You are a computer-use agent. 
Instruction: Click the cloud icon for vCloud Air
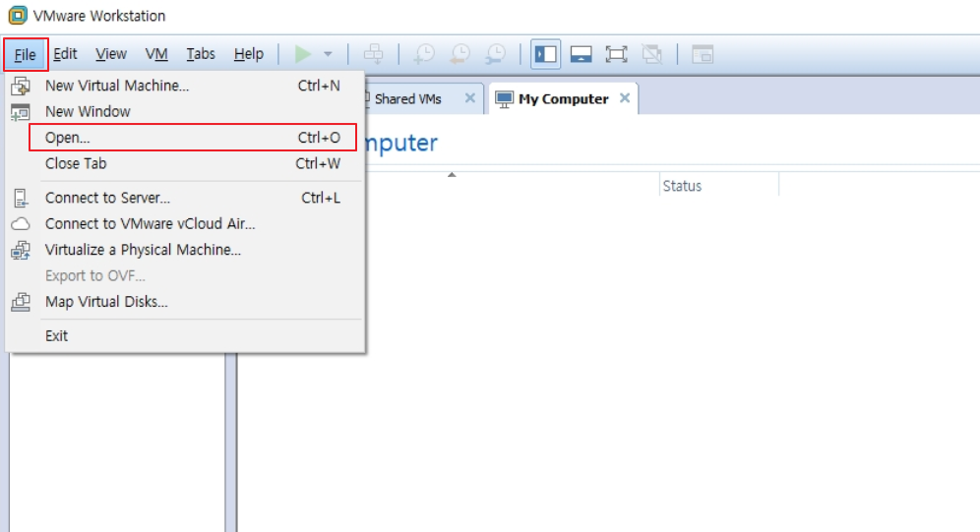pyautogui.click(x=21, y=224)
